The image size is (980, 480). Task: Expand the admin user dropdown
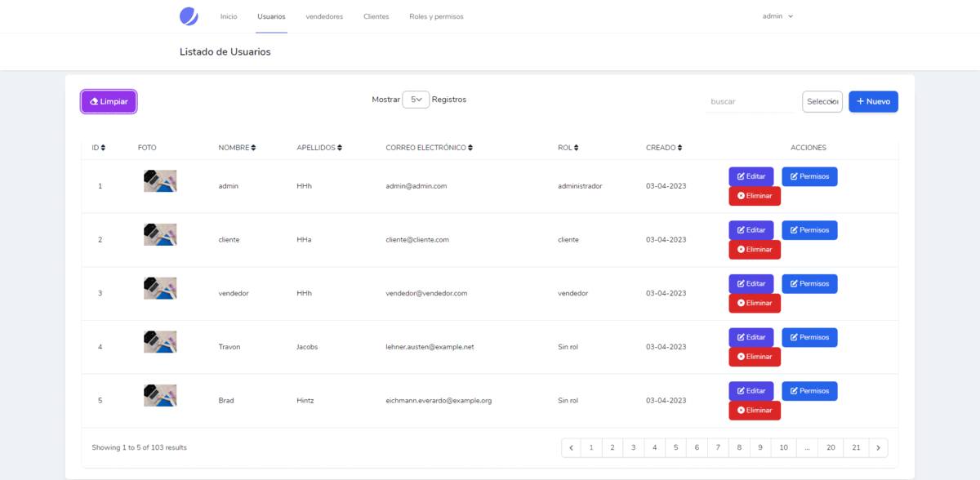click(x=777, y=16)
